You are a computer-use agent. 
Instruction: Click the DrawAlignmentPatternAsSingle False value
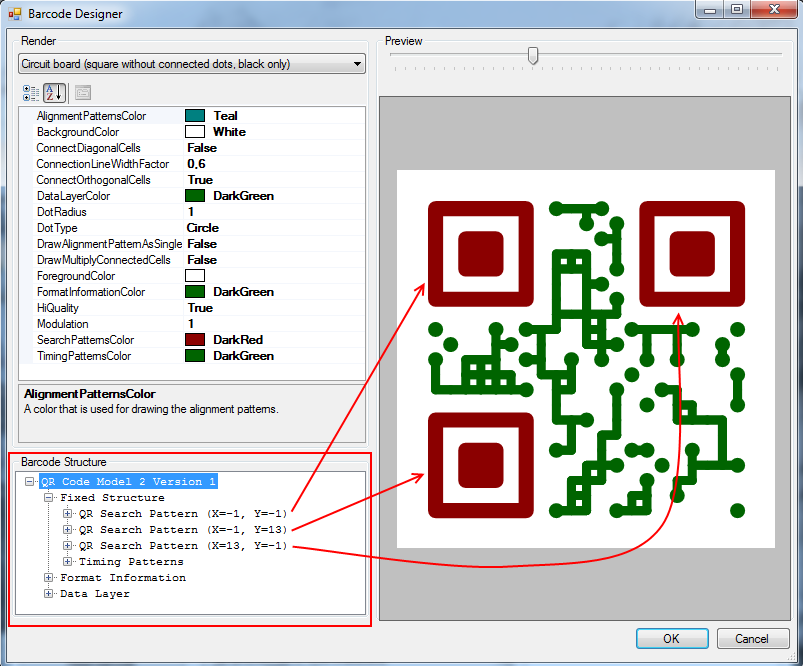[202, 244]
